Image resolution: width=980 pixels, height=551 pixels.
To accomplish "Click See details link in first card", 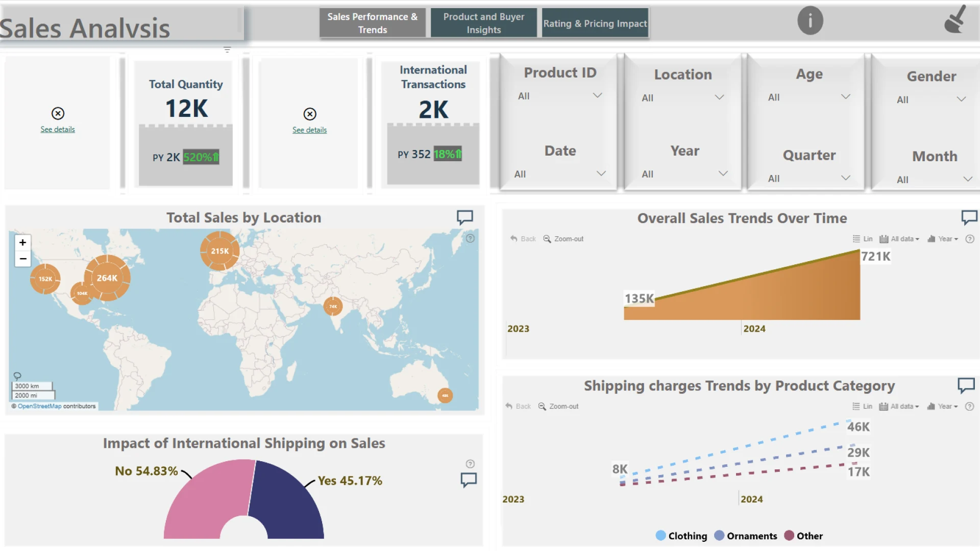I will pos(58,130).
